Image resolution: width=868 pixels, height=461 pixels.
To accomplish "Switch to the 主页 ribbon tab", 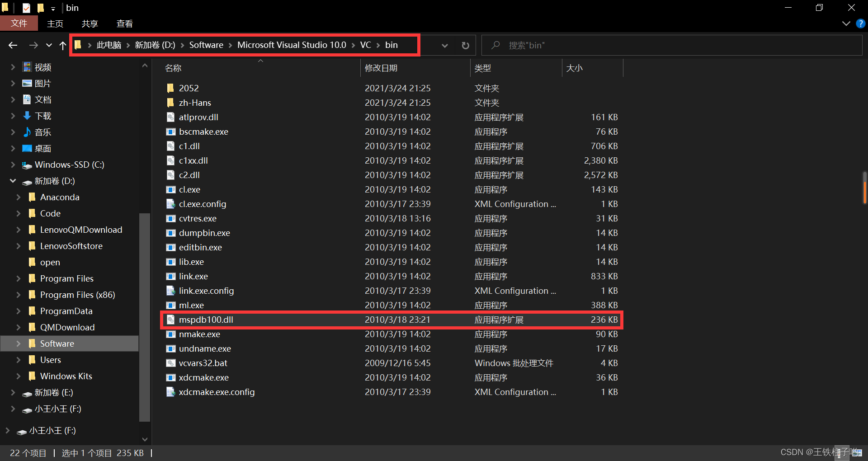I will click(55, 24).
